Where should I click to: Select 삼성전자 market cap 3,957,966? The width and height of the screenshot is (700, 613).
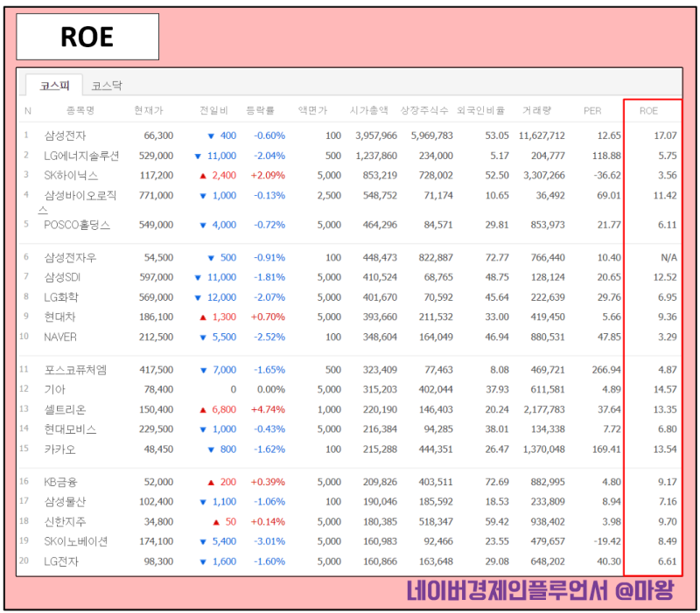click(376, 136)
